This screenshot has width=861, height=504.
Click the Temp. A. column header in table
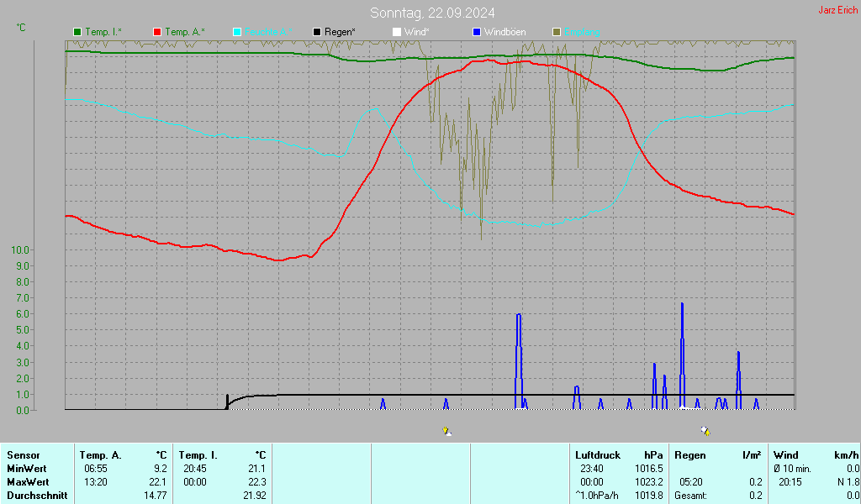click(100, 455)
